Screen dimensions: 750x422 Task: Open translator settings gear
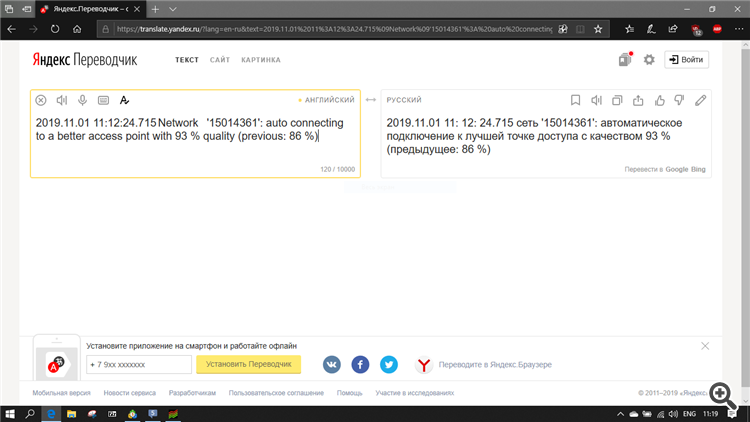(649, 60)
